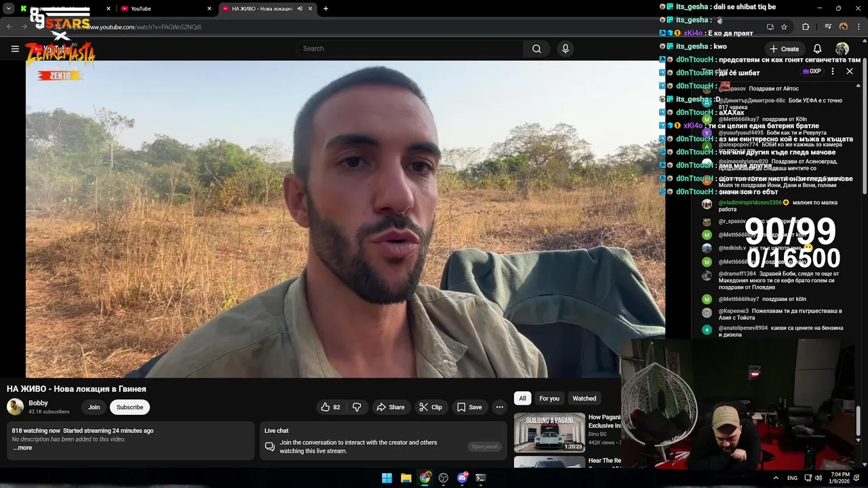Click the Join membership button
This screenshot has height=488, width=868.
tap(94, 407)
